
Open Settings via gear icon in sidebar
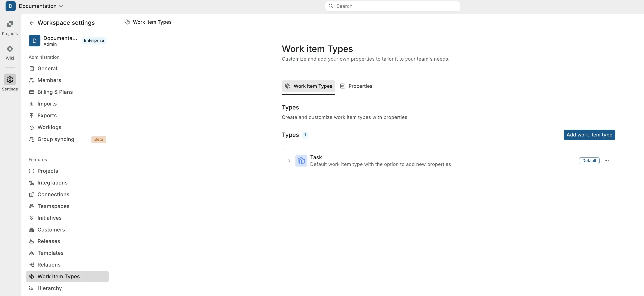[x=10, y=79]
